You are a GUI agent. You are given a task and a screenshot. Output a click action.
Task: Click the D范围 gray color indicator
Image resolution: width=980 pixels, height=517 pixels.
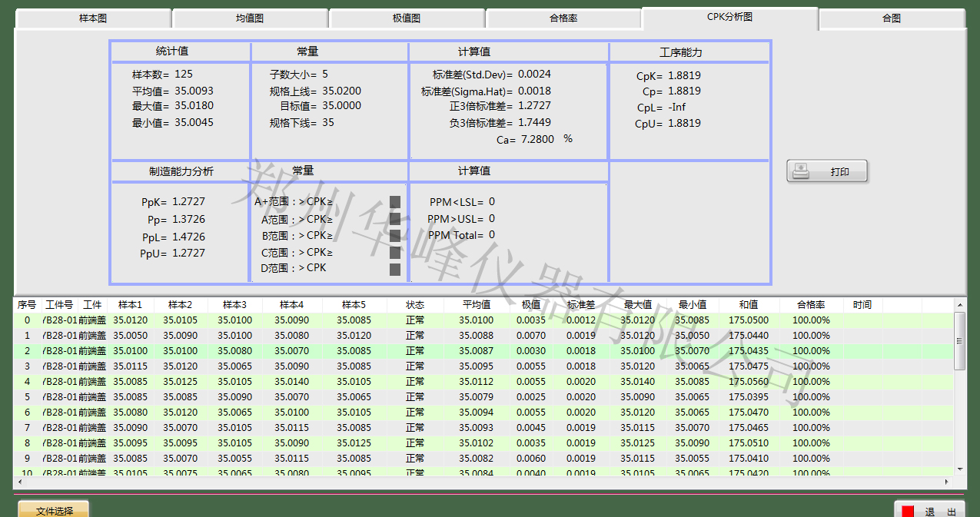point(395,269)
